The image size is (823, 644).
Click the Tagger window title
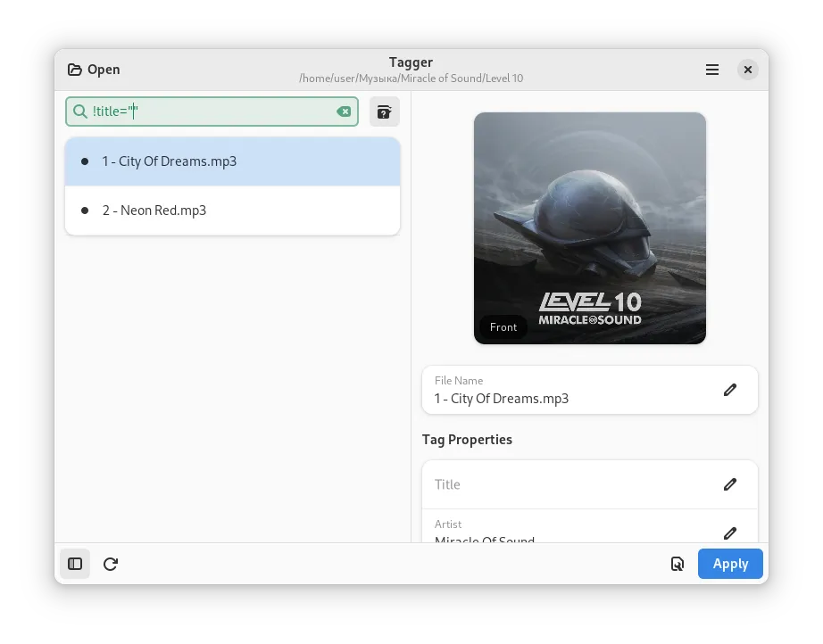411,62
